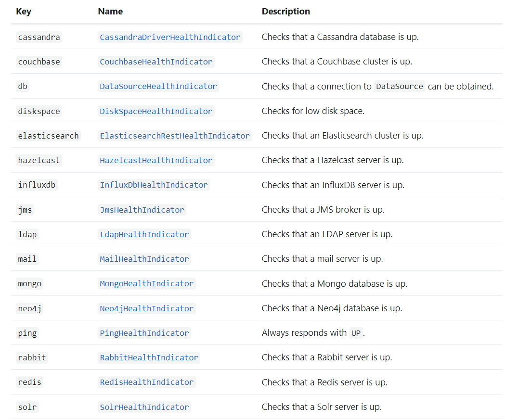The image size is (518, 420).
Task: Click the 'diskspace' key cell
Action: tap(39, 111)
